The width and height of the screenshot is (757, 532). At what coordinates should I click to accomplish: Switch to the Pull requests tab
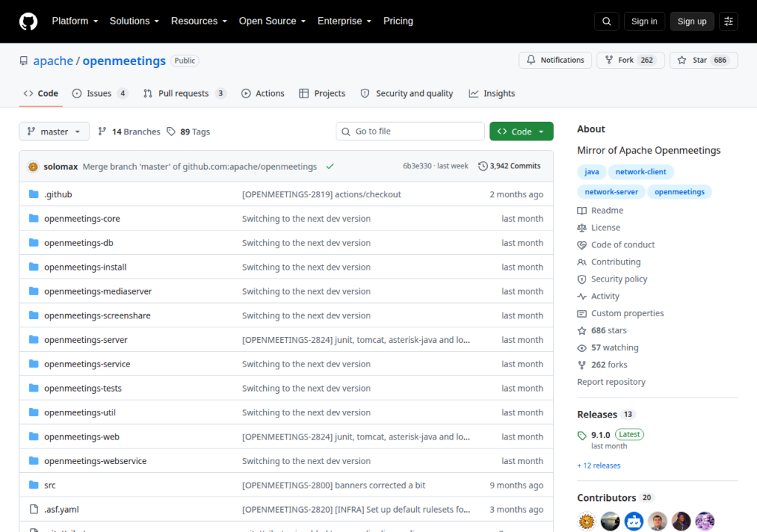coord(184,94)
